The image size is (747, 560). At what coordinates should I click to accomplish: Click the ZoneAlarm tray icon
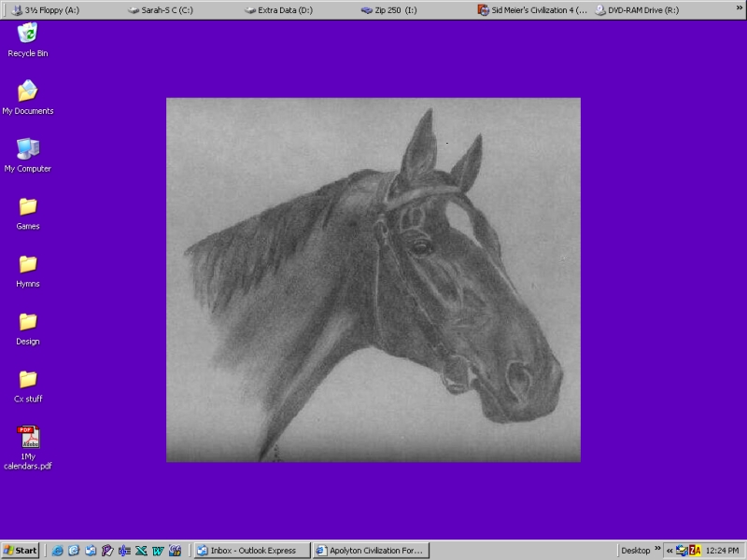pos(695,551)
